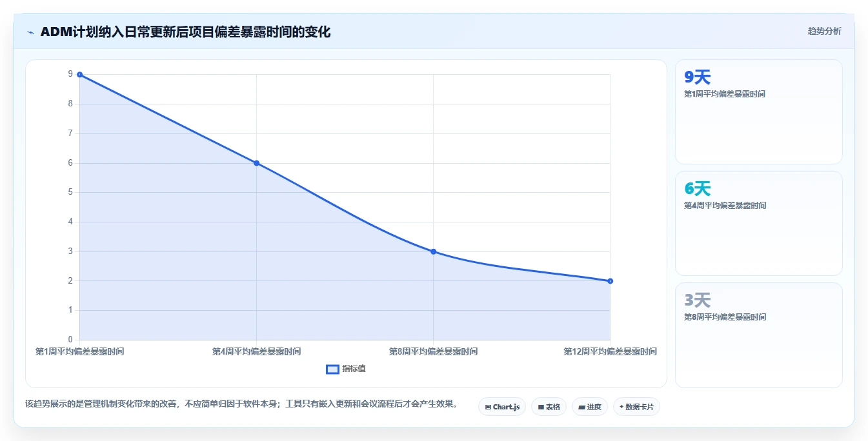
Task: Click y-axis tick label 0
Action: 70,340
